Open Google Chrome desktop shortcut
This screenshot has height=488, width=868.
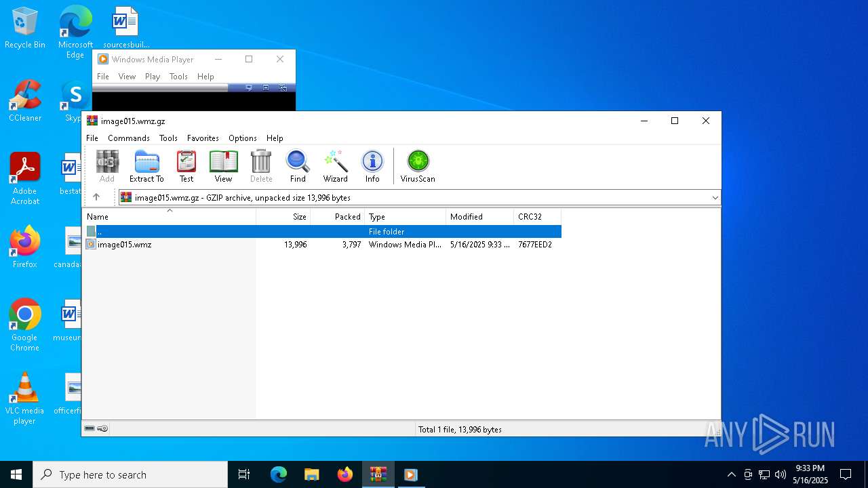tap(25, 325)
